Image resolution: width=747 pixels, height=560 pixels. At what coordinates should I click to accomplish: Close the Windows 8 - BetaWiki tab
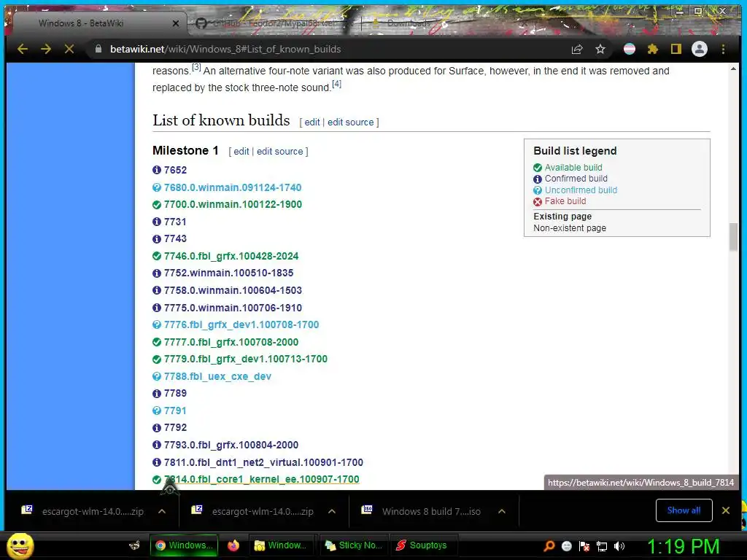tap(175, 23)
